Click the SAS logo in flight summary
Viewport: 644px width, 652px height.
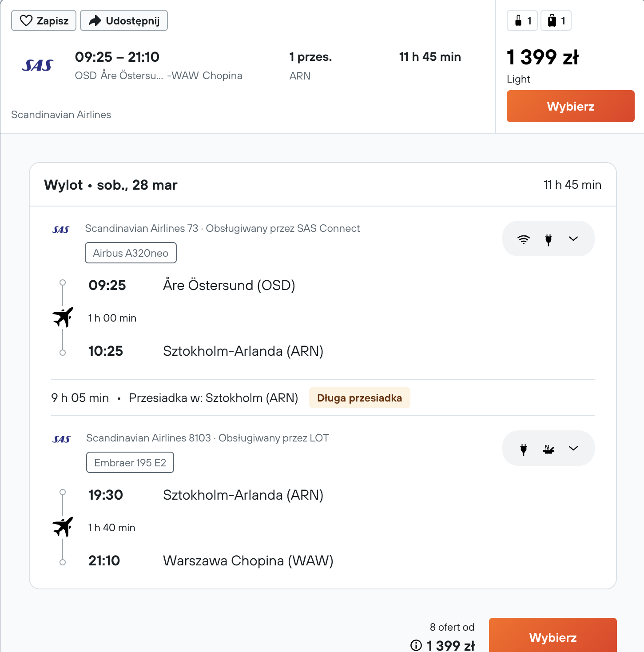(38, 66)
